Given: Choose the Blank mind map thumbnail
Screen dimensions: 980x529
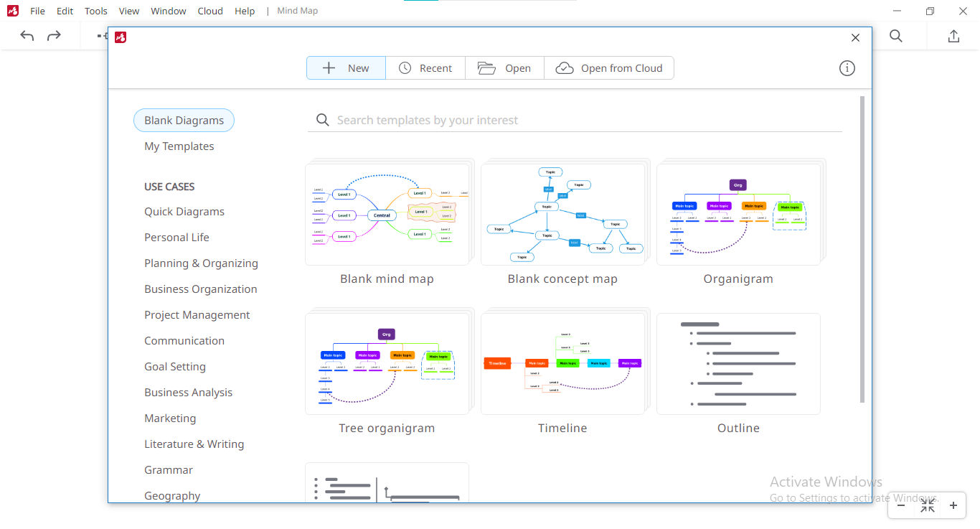Looking at the screenshot, I should coord(387,214).
